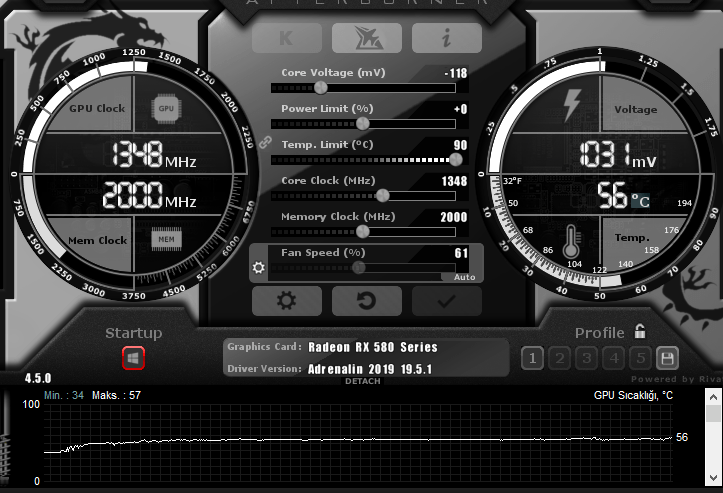The image size is (723, 493).
Task: Click the DETACH monitor label
Action: (363, 381)
